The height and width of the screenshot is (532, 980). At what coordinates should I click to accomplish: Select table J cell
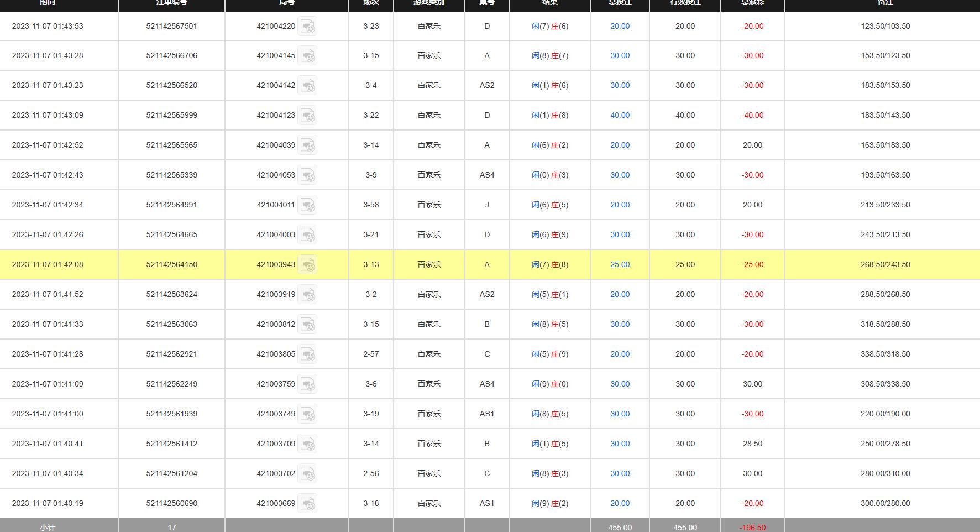(487, 205)
